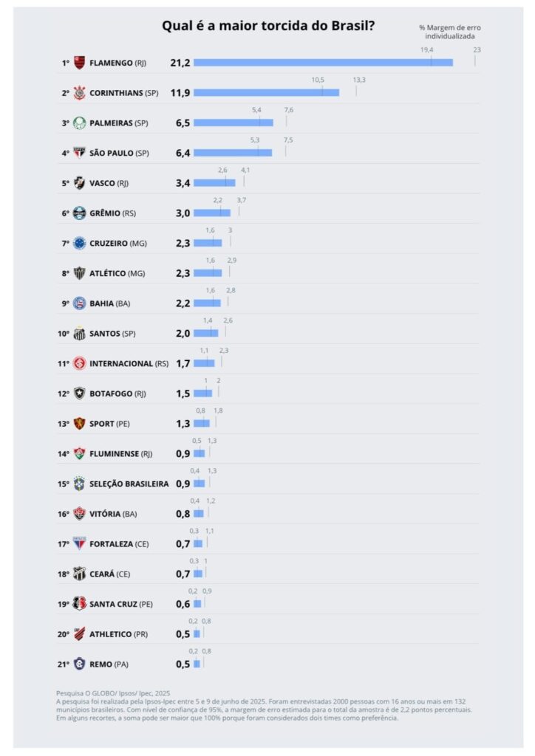Click the Flamengo 21,2 percentage bar

click(323, 63)
